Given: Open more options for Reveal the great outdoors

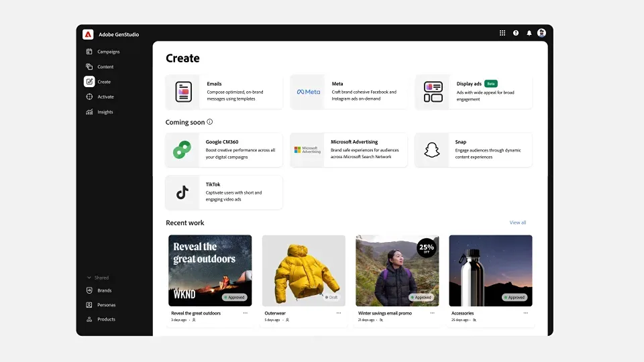Looking at the screenshot, I should click(x=246, y=313).
